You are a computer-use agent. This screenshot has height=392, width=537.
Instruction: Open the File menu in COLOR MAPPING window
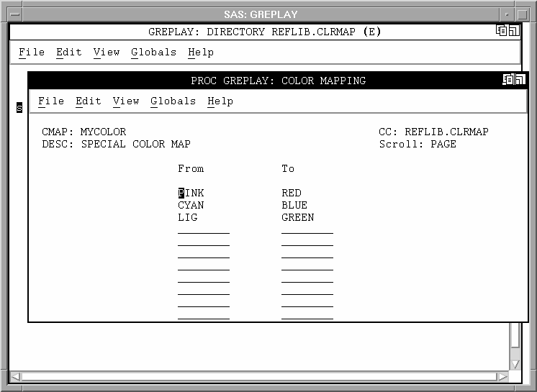pos(51,101)
